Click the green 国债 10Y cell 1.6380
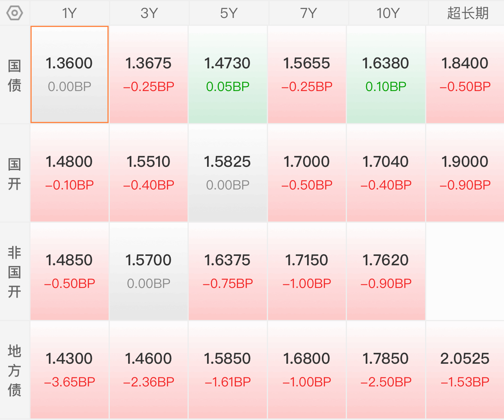The height and width of the screenshot is (420, 504). coord(386,75)
